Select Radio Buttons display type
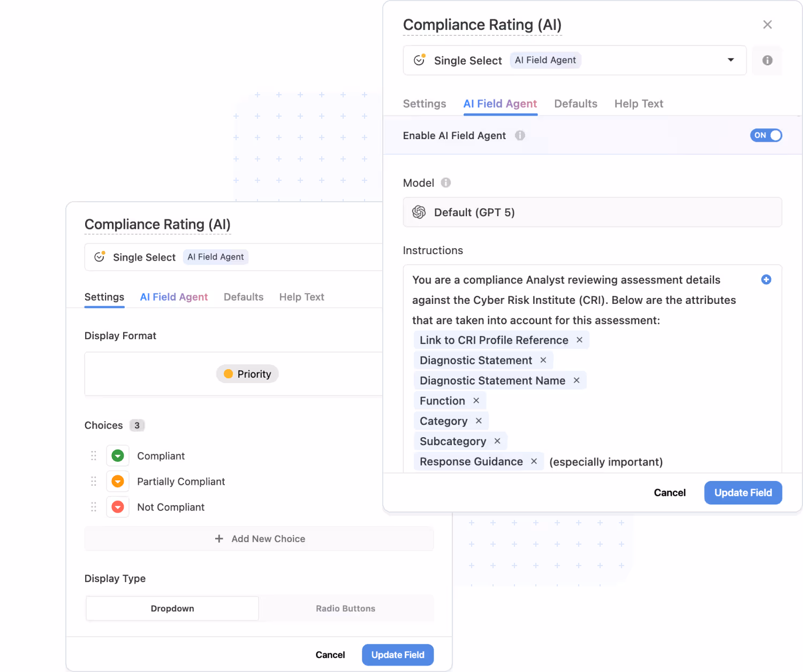Image resolution: width=803 pixels, height=672 pixels. pyautogui.click(x=346, y=608)
